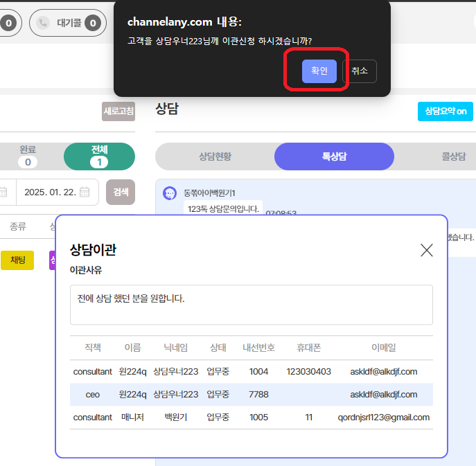Toggle the 상담요약 on button
Viewport: 476px width, 466px height.
point(445,111)
